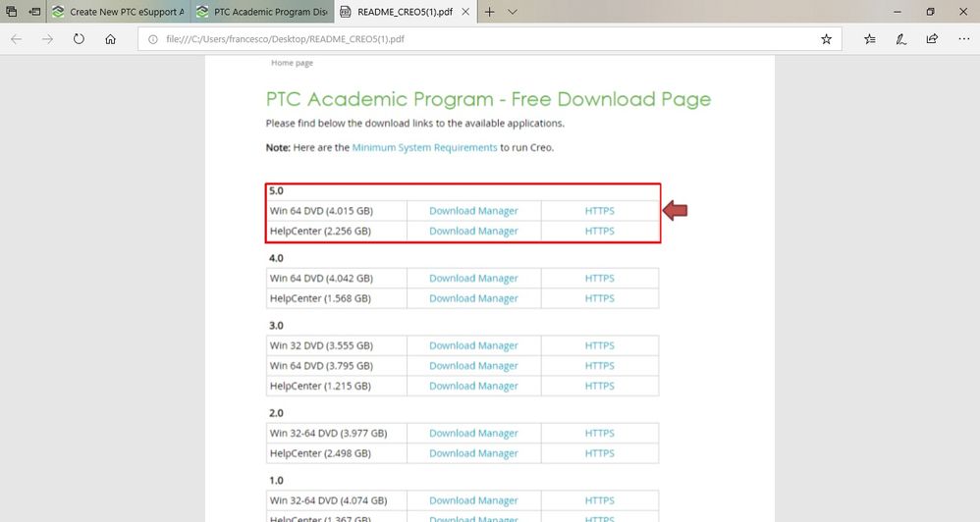The height and width of the screenshot is (522, 980).
Task: Minimize the browser window
Action: 898,12
